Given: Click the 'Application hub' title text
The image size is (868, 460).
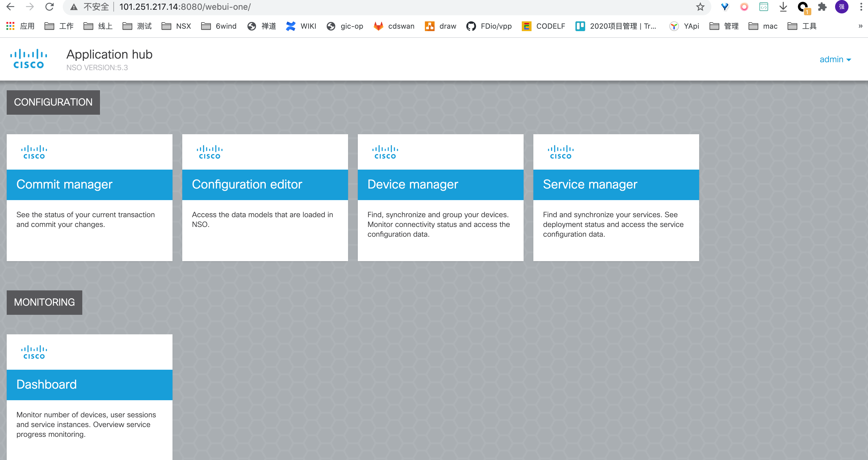Looking at the screenshot, I should [109, 54].
